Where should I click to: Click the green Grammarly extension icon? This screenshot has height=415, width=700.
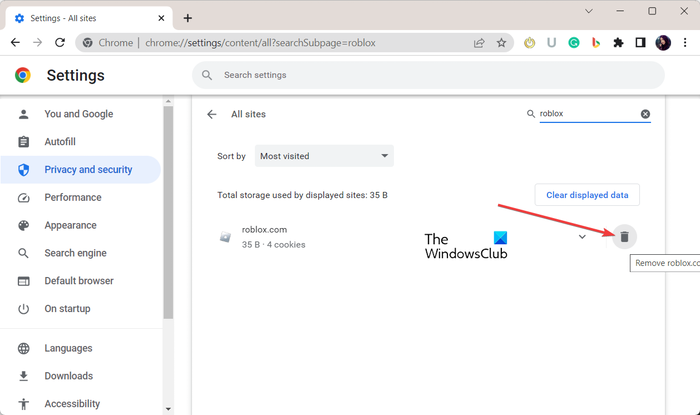[x=574, y=43]
